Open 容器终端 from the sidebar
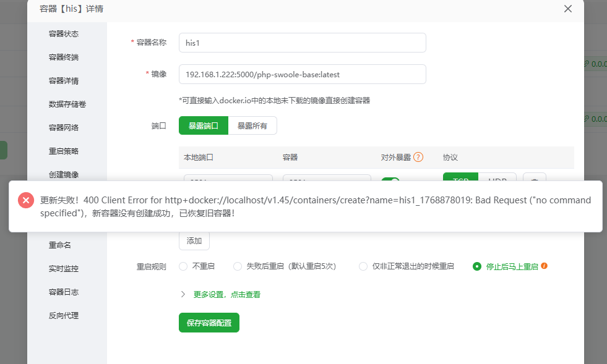Image resolution: width=607 pixels, height=364 pixels. tap(65, 57)
